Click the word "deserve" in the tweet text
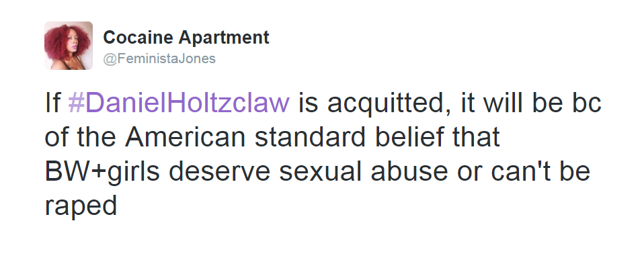 click(219, 171)
